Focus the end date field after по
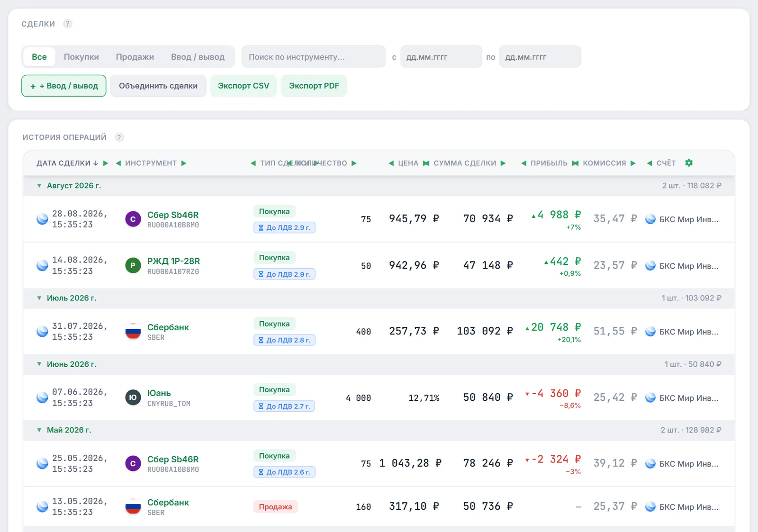This screenshot has width=758, height=532. pyautogui.click(x=540, y=57)
